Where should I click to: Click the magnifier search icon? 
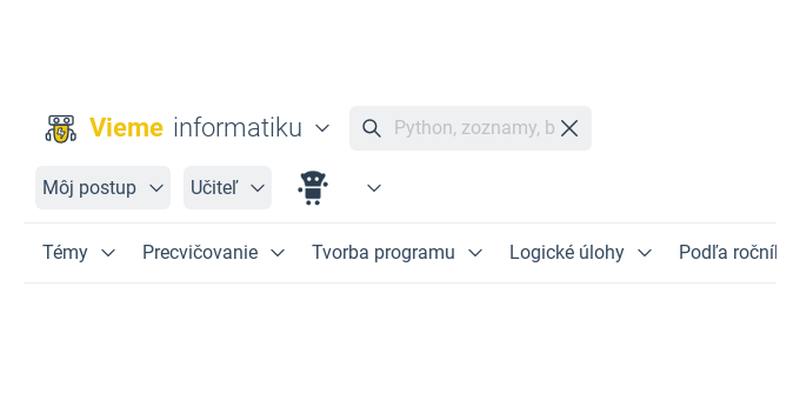[371, 128]
